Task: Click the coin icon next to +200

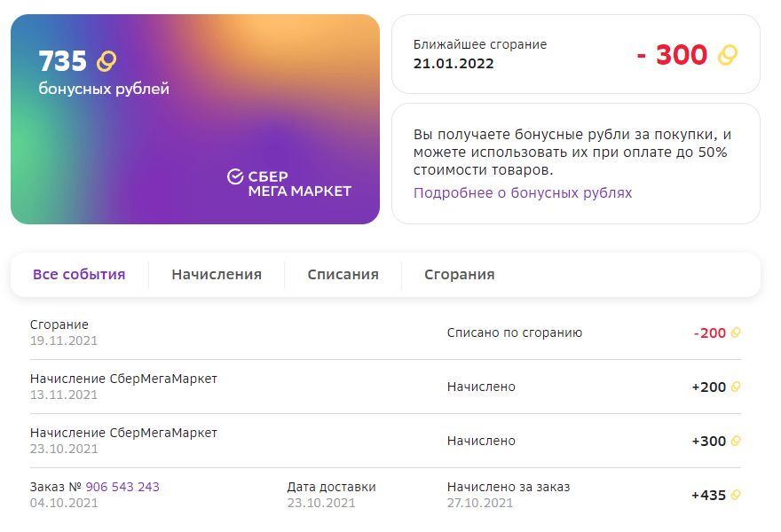Action: pyautogui.click(x=735, y=387)
